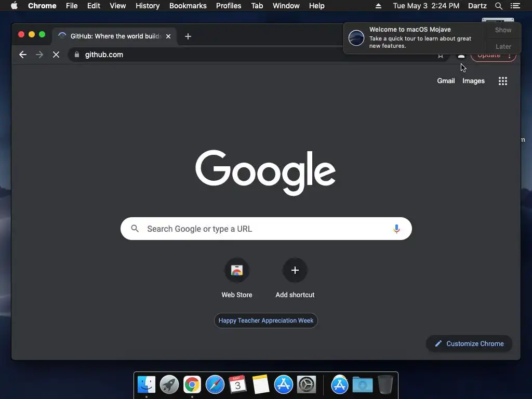532x399 pixels.
Task: Click the Chrome icon in the Dock
Action: click(192, 385)
